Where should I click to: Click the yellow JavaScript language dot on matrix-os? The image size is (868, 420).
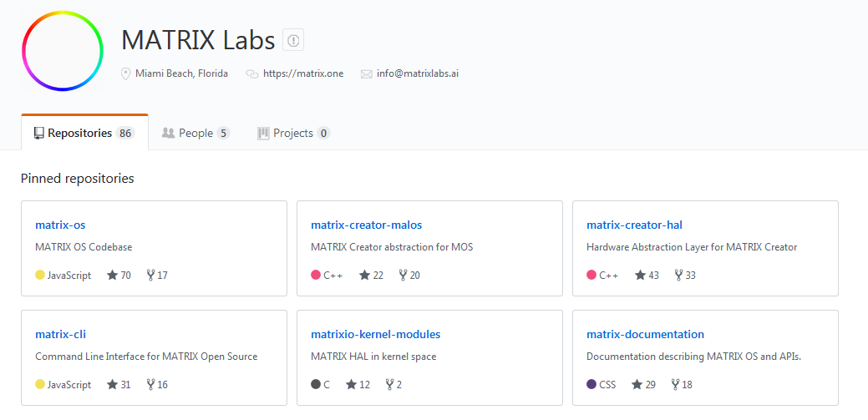(x=40, y=275)
